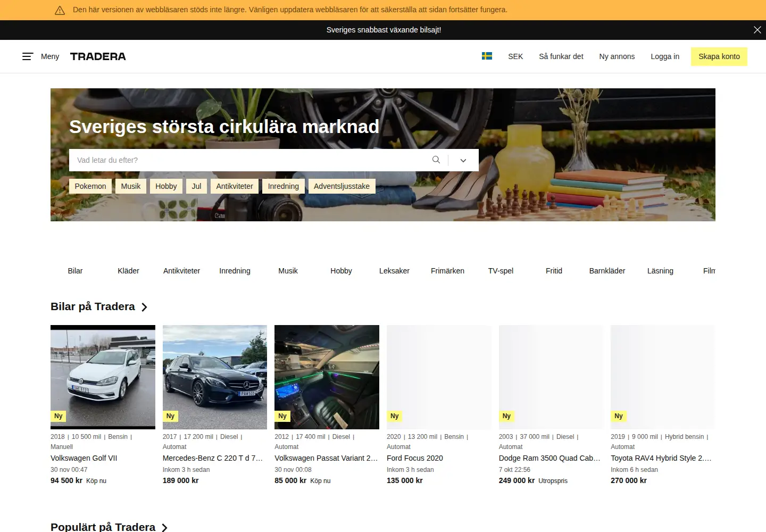Click the Tradera logo

click(98, 56)
